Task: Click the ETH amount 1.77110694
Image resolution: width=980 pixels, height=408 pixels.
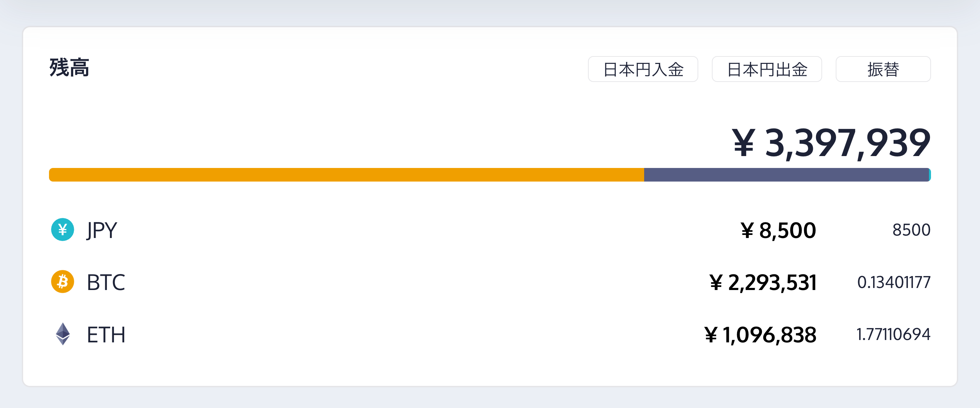Action: 893,335
